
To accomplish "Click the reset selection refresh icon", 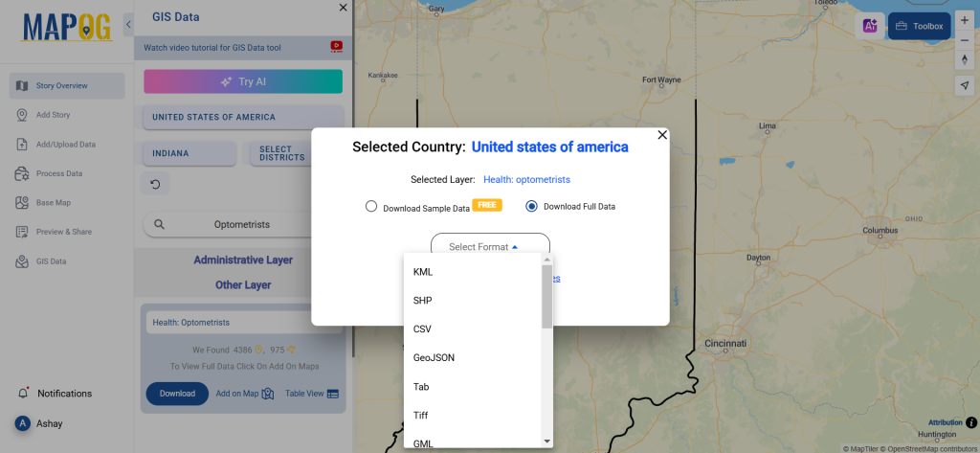I will pos(155,183).
